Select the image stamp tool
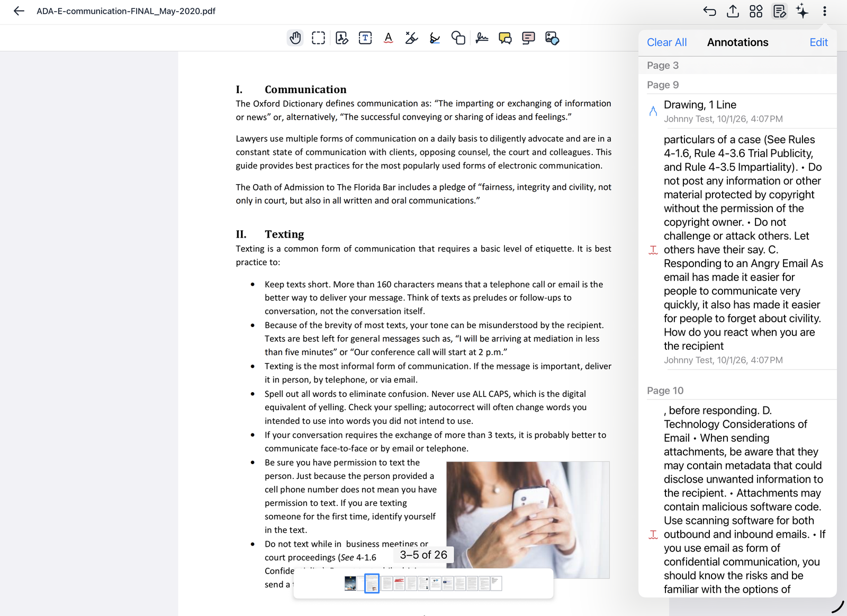 (552, 38)
